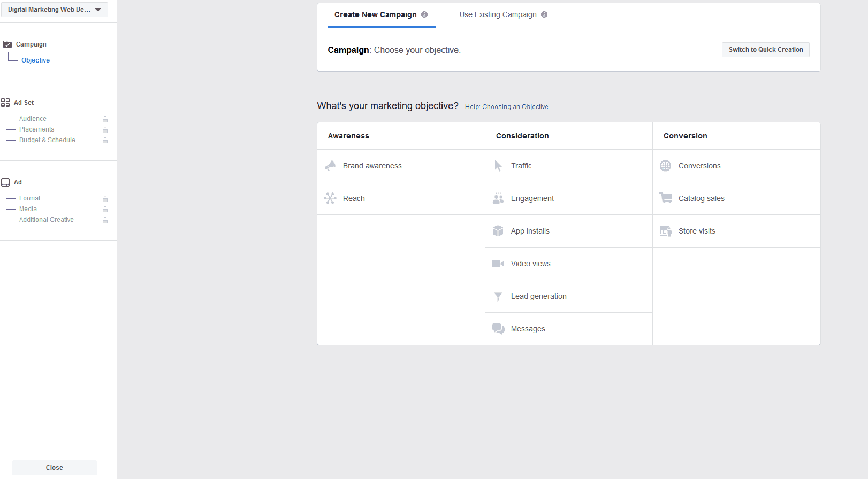Choose App installs objective label
The width and height of the screenshot is (868, 479).
530,231
